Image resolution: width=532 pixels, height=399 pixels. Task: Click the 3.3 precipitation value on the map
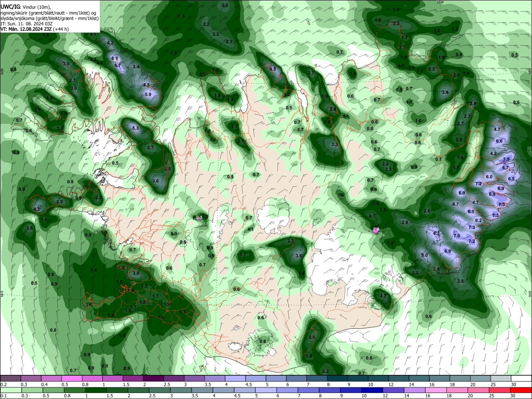point(335,145)
